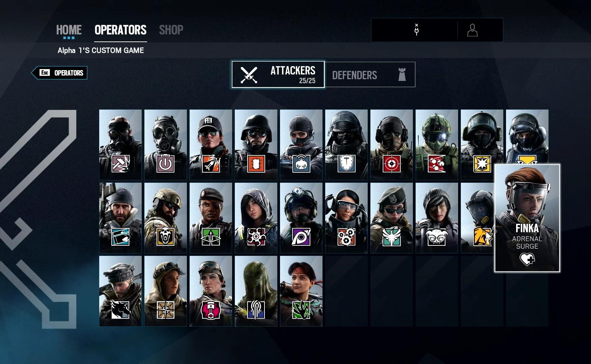Choose Hibana with the pellet pattern icon

coord(256,218)
